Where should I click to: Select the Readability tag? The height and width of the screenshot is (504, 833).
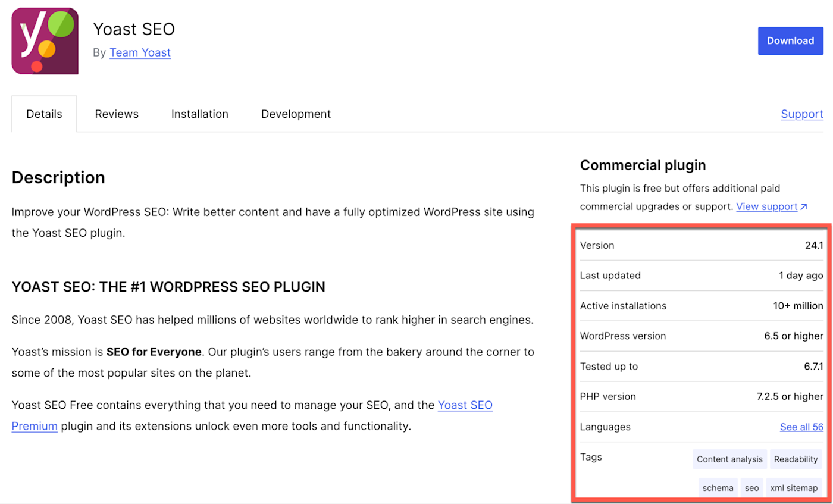pos(796,459)
